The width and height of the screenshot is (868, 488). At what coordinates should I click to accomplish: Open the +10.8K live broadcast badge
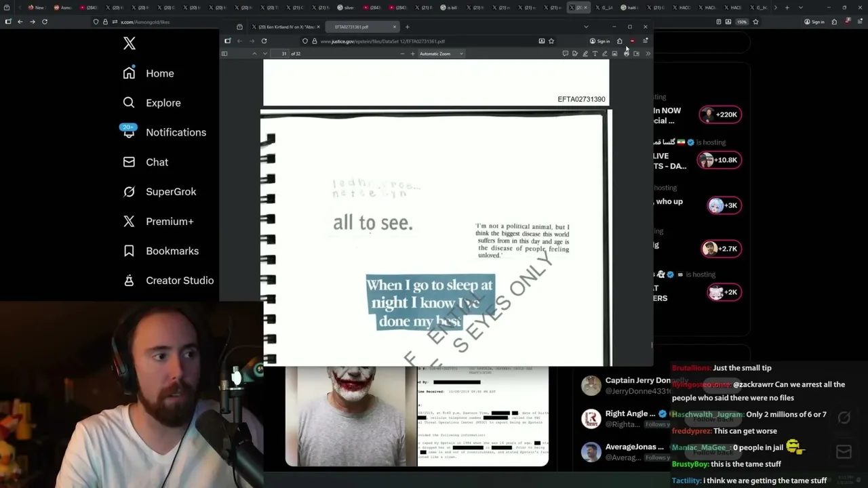tap(720, 160)
